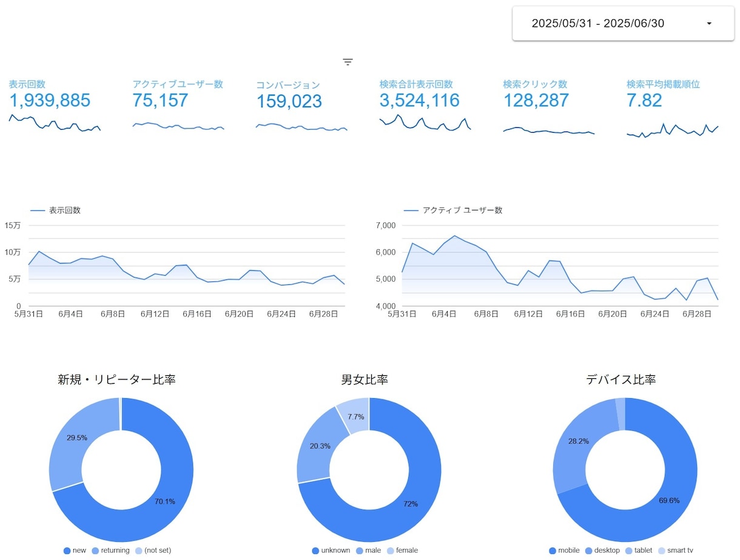Click the デバイス比率 chart title
Image resolution: width=740 pixels, height=560 pixels.
coord(621,380)
